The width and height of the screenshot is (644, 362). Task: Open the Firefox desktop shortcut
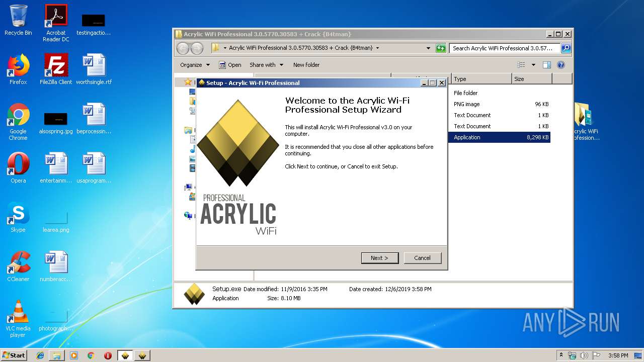18,69
